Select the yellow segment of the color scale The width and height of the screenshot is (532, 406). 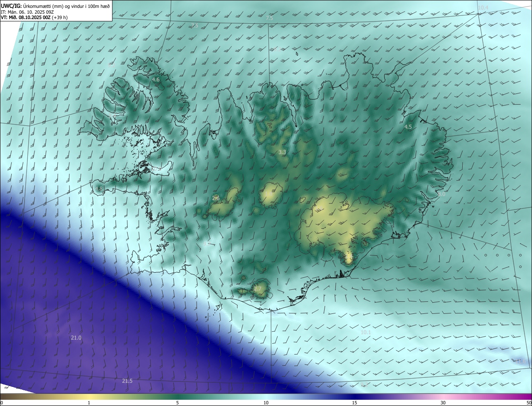pos(89,396)
